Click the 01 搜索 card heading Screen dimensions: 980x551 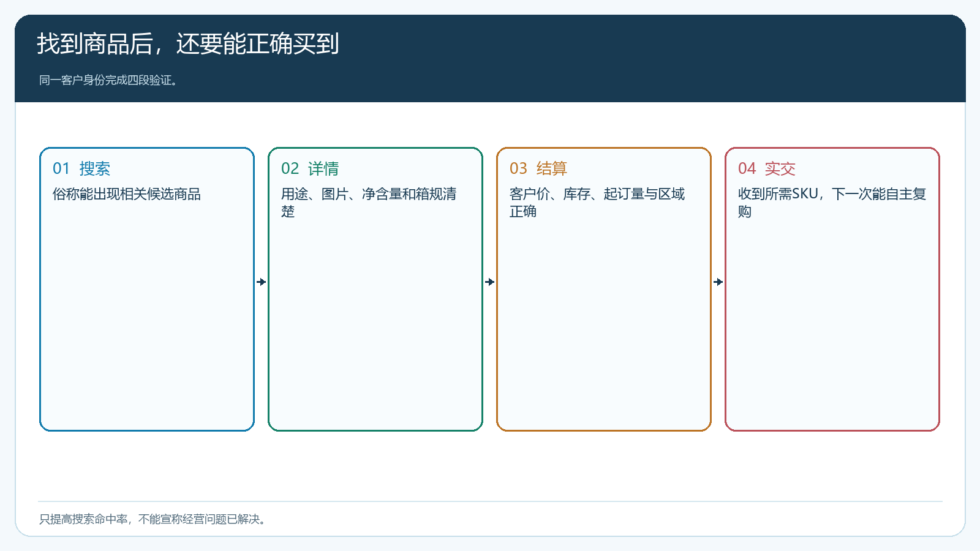[81, 168]
